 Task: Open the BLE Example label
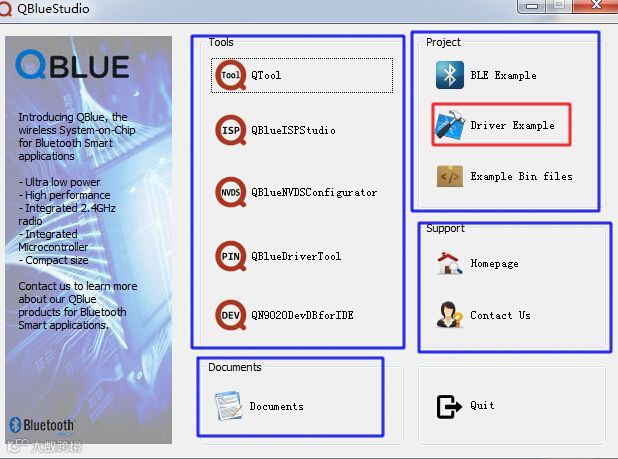pyautogui.click(x=503, y=75)
